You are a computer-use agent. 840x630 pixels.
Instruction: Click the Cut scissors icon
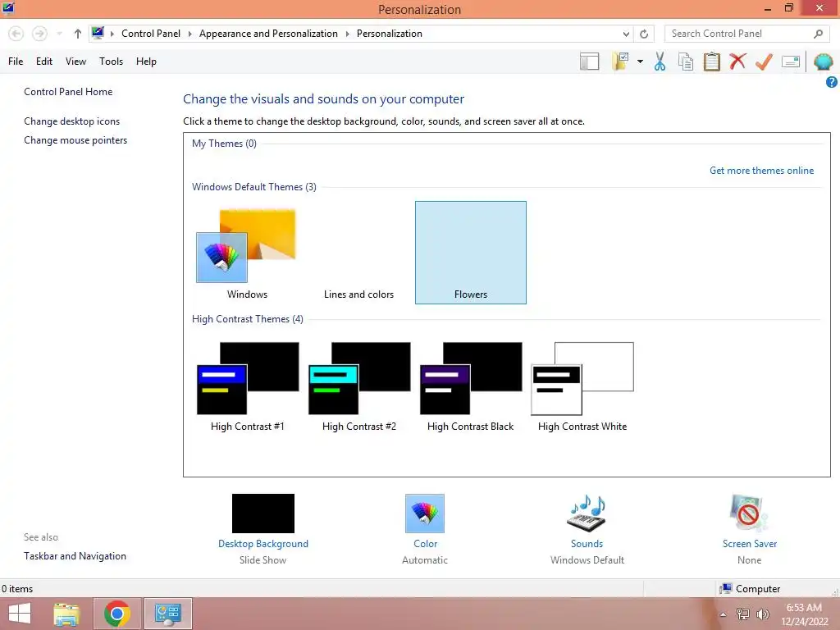[660, 62]
